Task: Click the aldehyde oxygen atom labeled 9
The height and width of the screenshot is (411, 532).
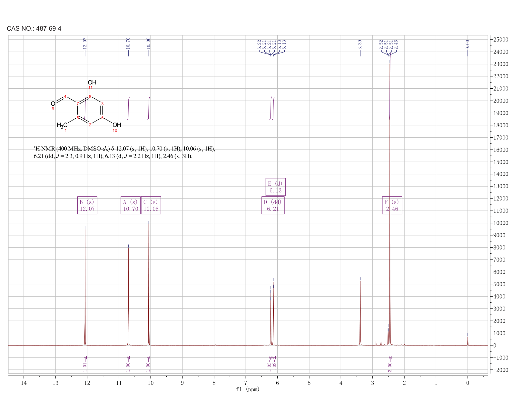Action: [53, 104]
